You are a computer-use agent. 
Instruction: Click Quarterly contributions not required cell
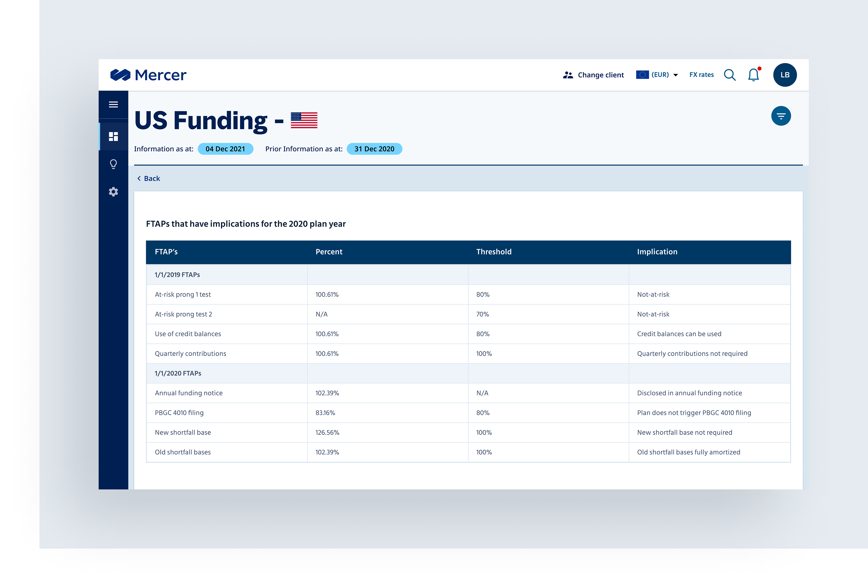(x=692, y=354)
